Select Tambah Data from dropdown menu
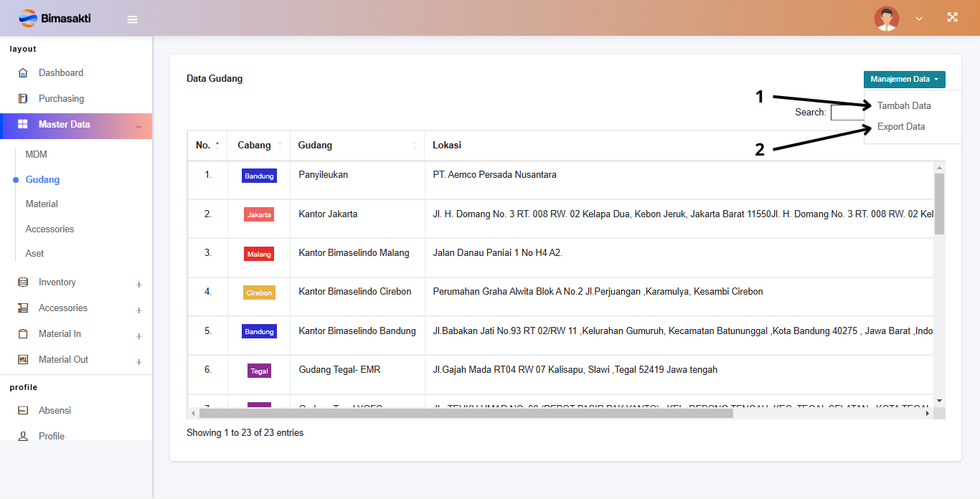The height and width of the screenshot is (499, 980). (904, 105)
